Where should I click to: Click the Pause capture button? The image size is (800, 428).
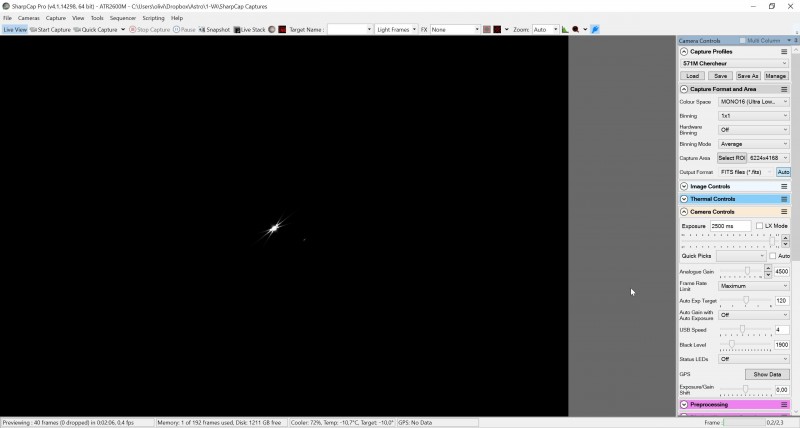(x=184, y=30)
